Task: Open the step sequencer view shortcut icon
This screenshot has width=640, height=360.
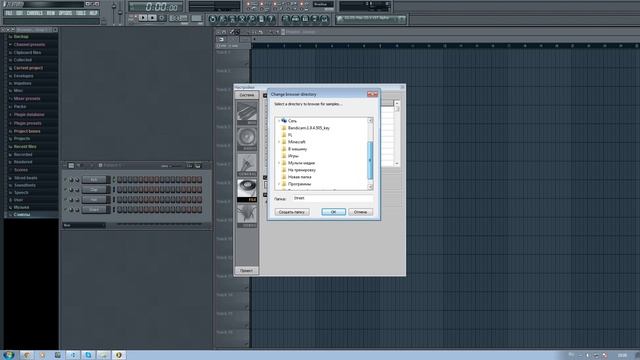Action: coord(296,19)
